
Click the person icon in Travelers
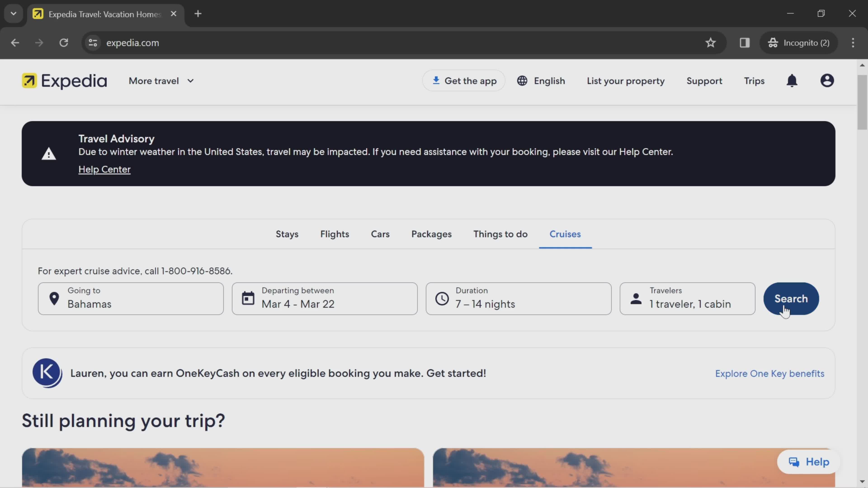click(x=636, y=299)
